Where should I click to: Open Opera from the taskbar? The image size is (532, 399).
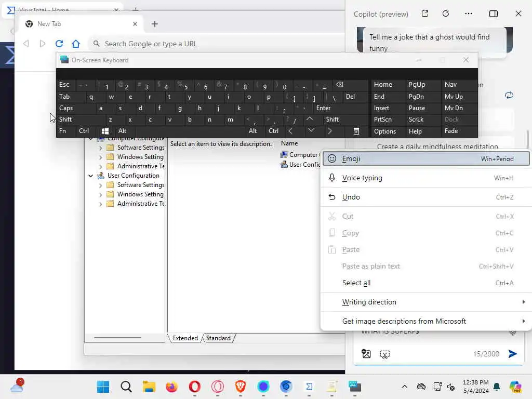tap(194, 387)
